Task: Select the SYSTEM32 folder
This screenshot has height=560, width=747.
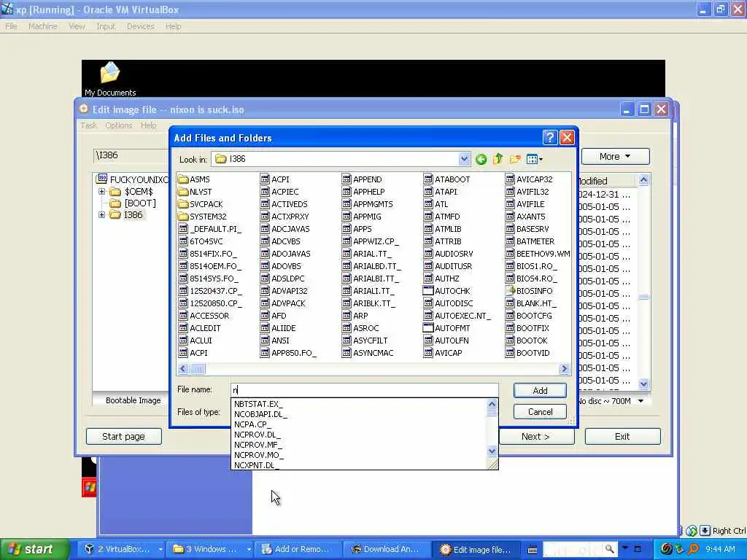Action: pyautogui.click(x=203, y=217)
